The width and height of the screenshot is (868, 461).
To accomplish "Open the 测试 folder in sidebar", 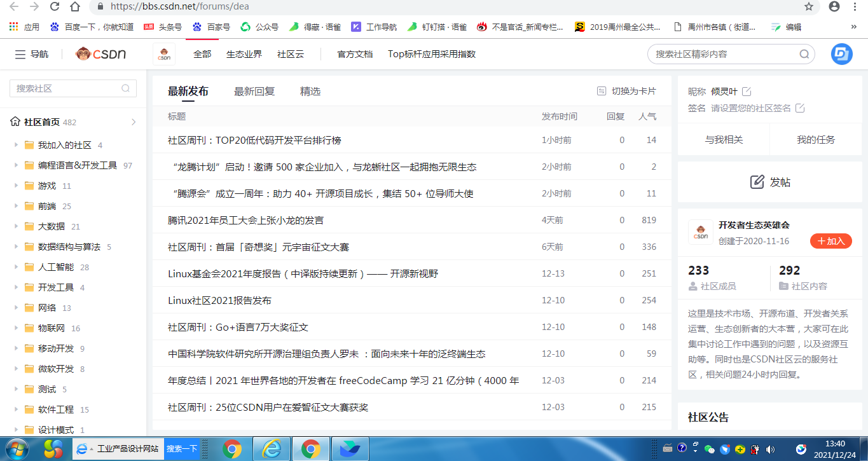I will [x=47, y=389].
